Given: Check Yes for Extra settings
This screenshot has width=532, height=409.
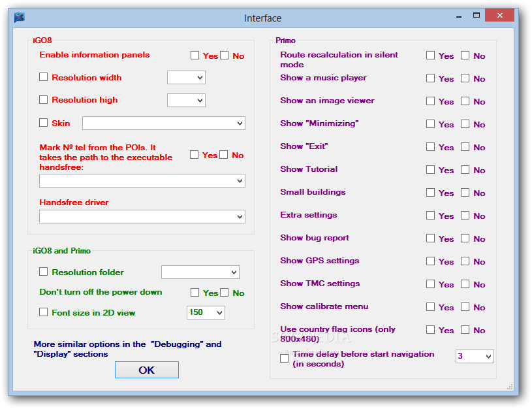Looking at the screenshot, I should (431, 216).
